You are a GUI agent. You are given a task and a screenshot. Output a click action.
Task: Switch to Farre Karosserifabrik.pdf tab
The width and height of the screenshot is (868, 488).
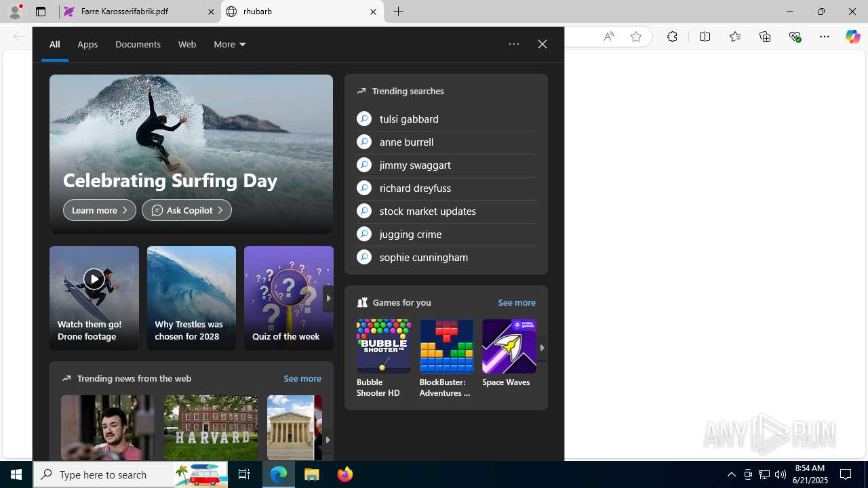139,12
